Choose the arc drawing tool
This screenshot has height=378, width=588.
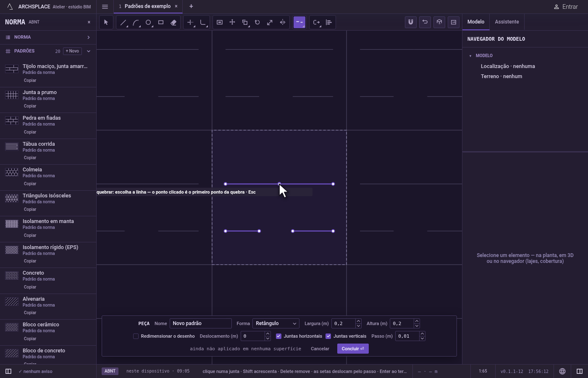(x=136, y=22)
